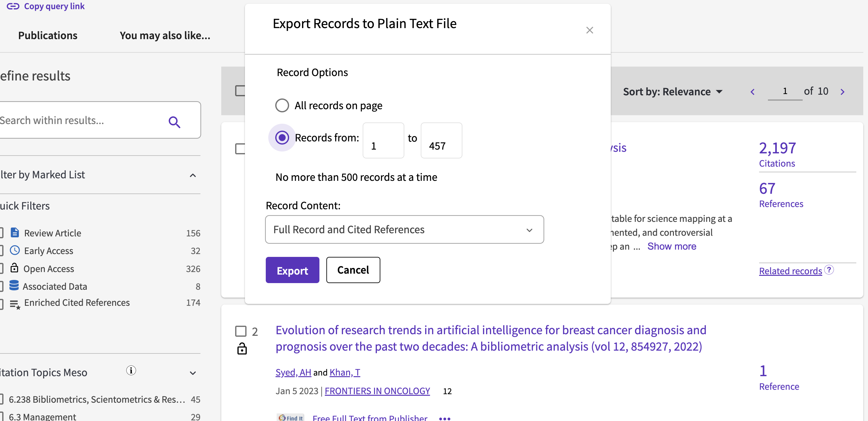Viewport: 868px width, 421px height.
Task: Check the box next to record 2
Action: coord(242,331)
